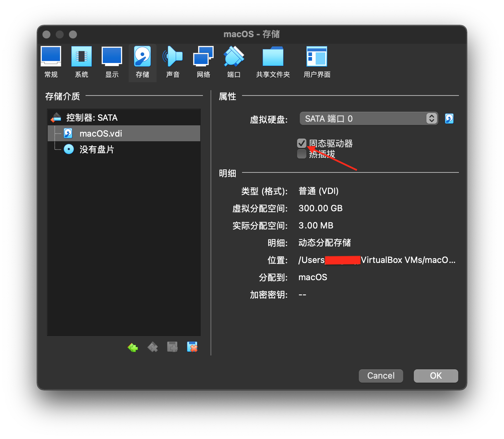Click the remove attachment icon with red X
Screen dimensions: 504x439
192,347
